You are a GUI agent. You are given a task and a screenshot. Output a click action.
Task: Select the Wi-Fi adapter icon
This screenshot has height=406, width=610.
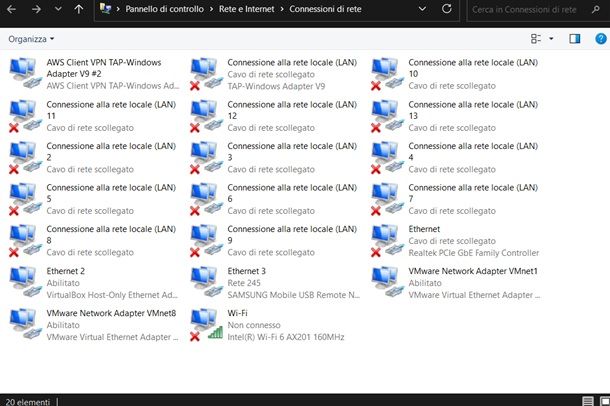pos(206,325)
